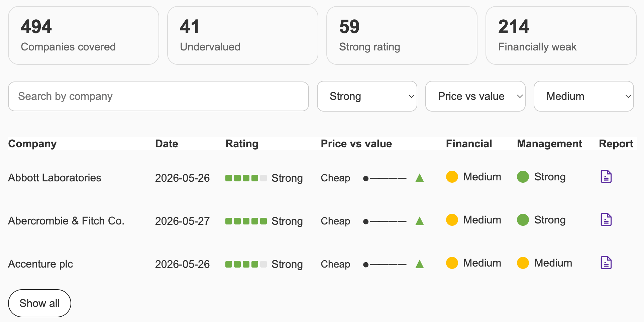
Task: Sort table by Company column header
Action: point(32,144)
